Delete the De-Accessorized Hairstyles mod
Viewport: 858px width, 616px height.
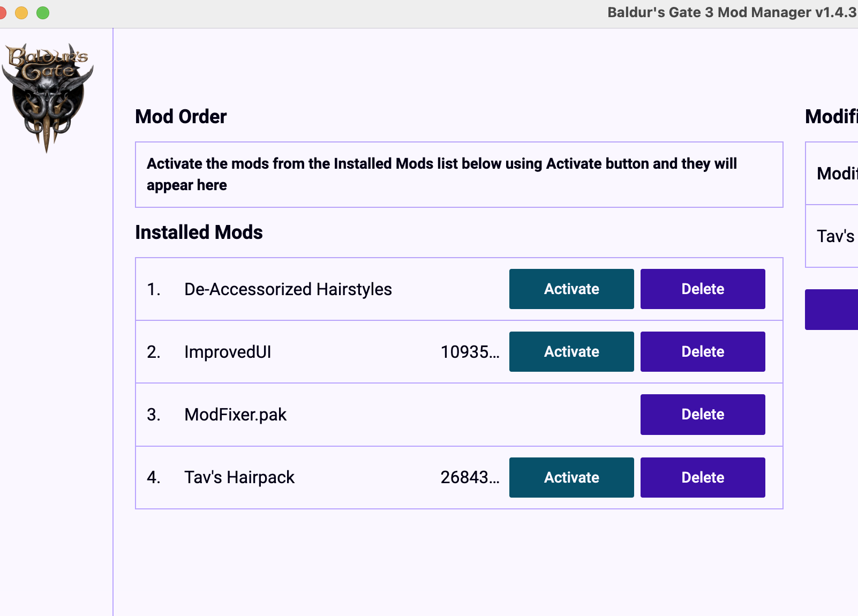coord(702,289)
